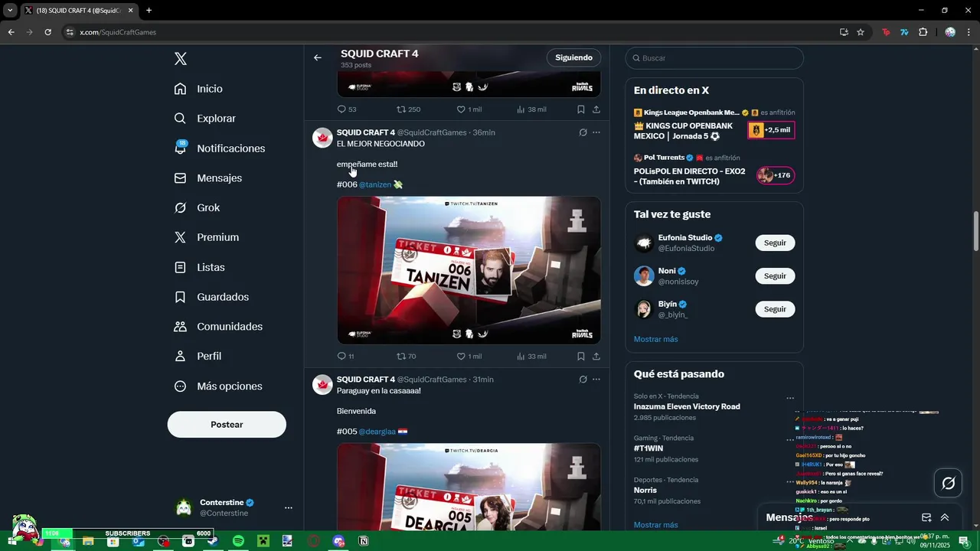The width and height of the screenshot is (980, 551).
Task: Open the floating Grok button
Action: pyautogui.click(x=949, y=483)
